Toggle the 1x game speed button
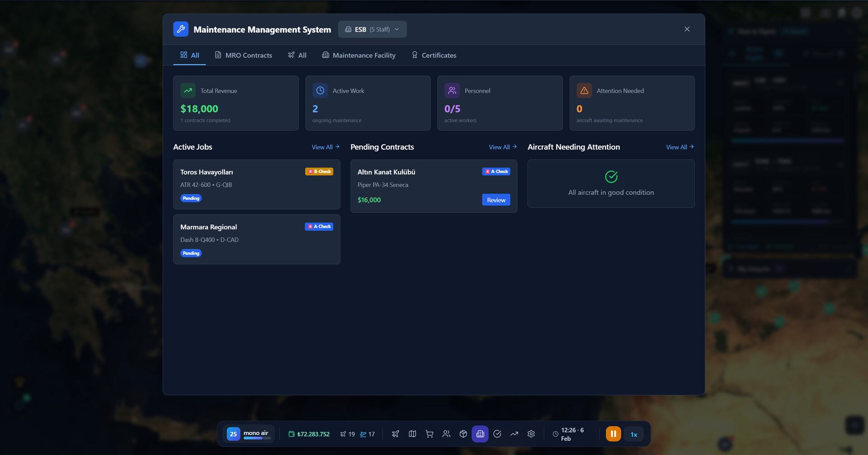The width and height of the screenshot is (868, 455). [x=634, y=435]
